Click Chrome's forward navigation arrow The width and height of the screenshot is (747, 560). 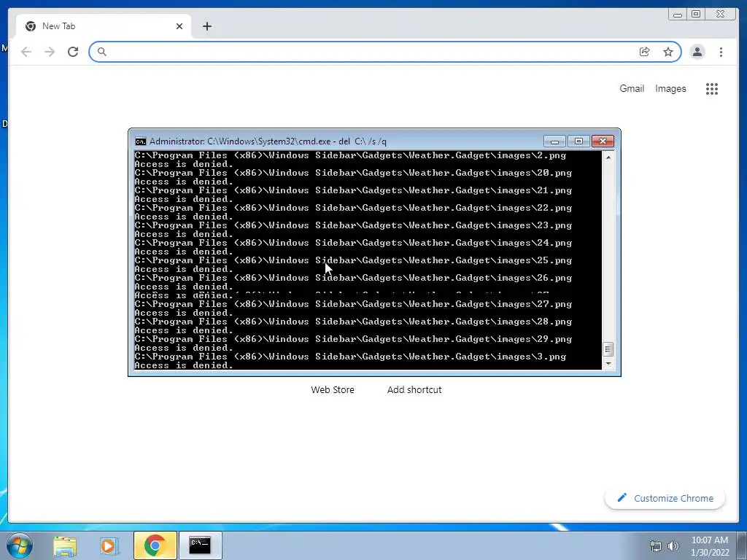point(50,52)
